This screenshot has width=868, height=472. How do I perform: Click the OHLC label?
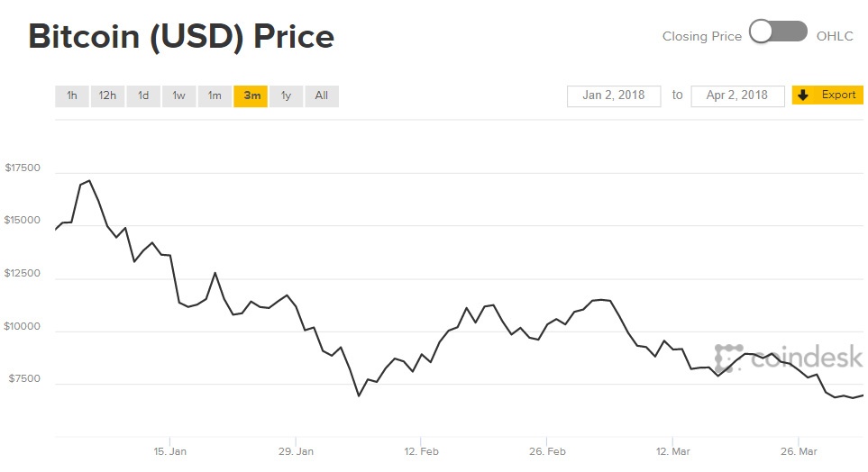click(x=835, y=36)
